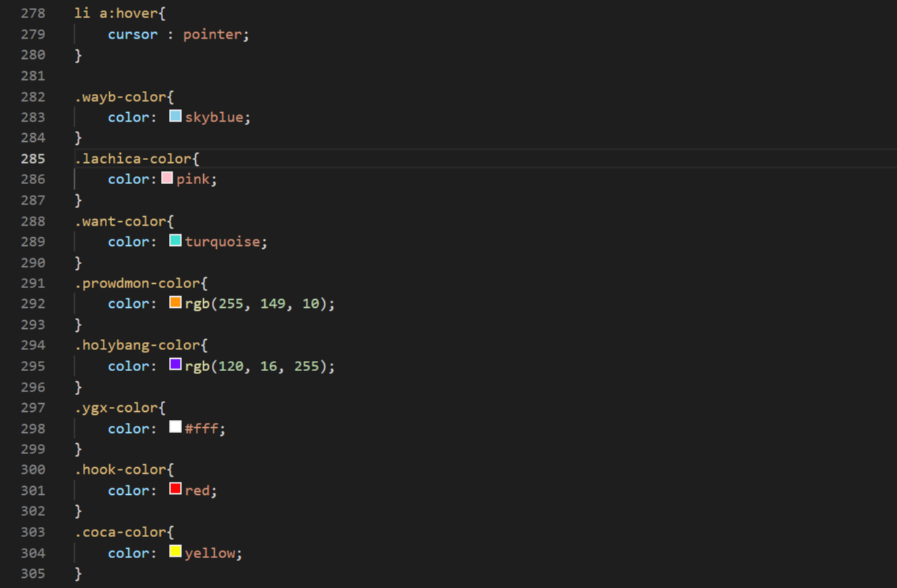Screen dimensions: 897x588
Task: Click the '.wayb-color' selector
Action: tap(120, 97)
